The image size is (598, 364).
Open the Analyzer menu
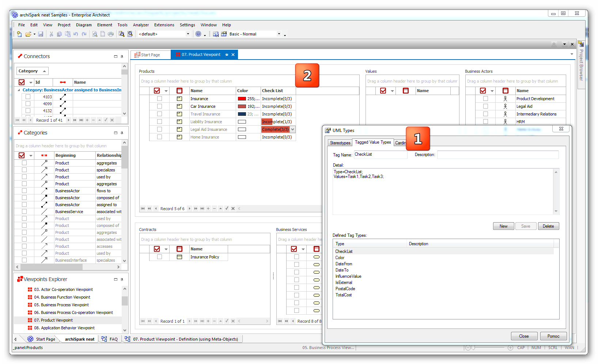click(x=141, y=25)
